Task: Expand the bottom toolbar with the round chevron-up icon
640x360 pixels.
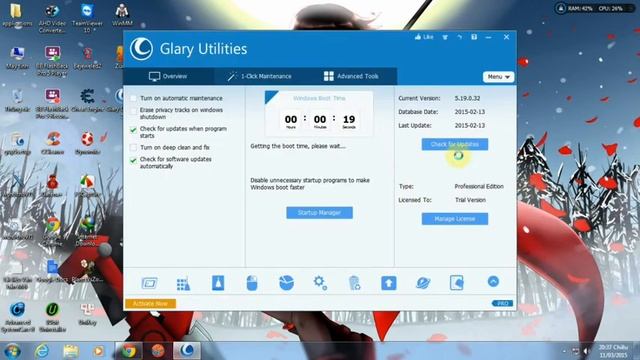Action: [x=493, y=281]
